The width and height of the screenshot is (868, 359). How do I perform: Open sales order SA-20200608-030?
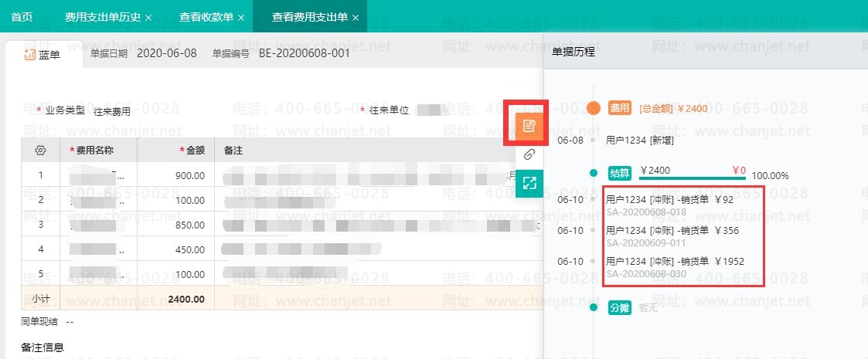click(645, 273)
